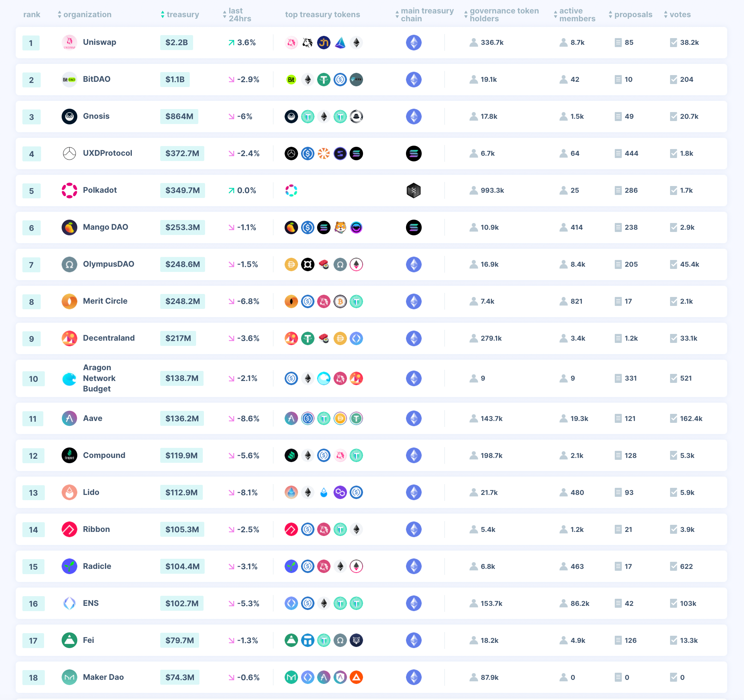Click the UXDProtocol logo icon
The height and width of the screenshot is (700, 744).
[69, 154]
